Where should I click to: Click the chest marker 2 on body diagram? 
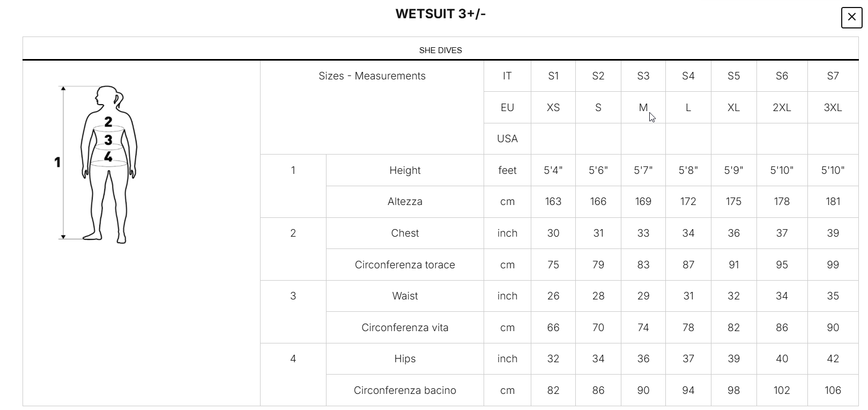(108, 122)
